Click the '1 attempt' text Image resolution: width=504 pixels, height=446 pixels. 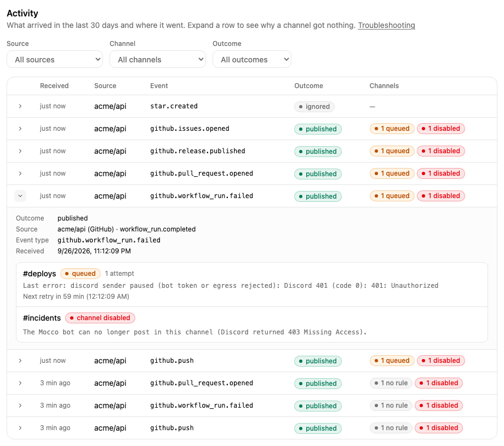click(119, 274)
